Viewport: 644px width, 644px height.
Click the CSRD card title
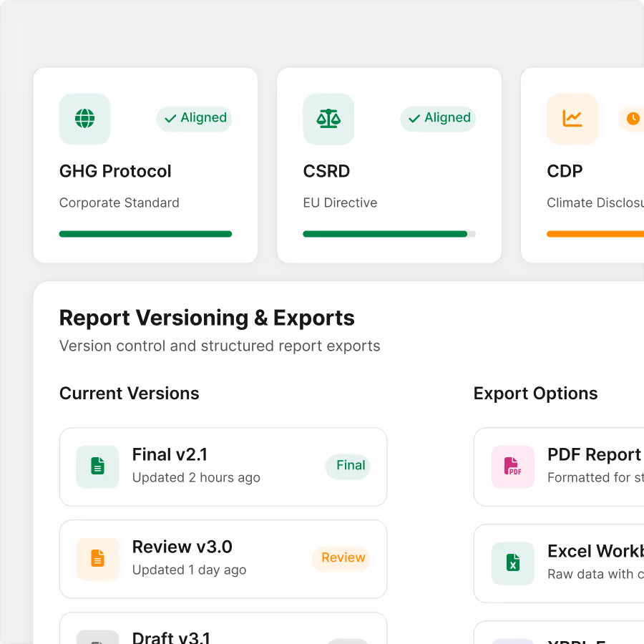326,171
